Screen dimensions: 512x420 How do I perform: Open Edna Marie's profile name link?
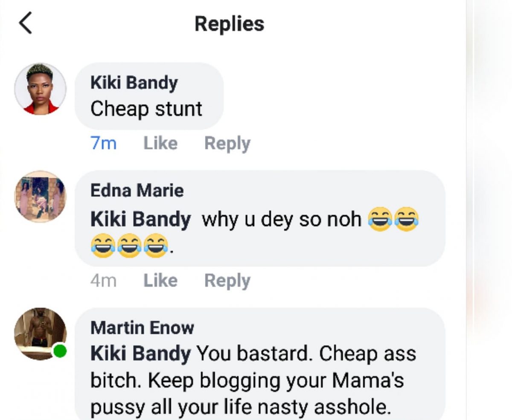(x=137, y=190)
